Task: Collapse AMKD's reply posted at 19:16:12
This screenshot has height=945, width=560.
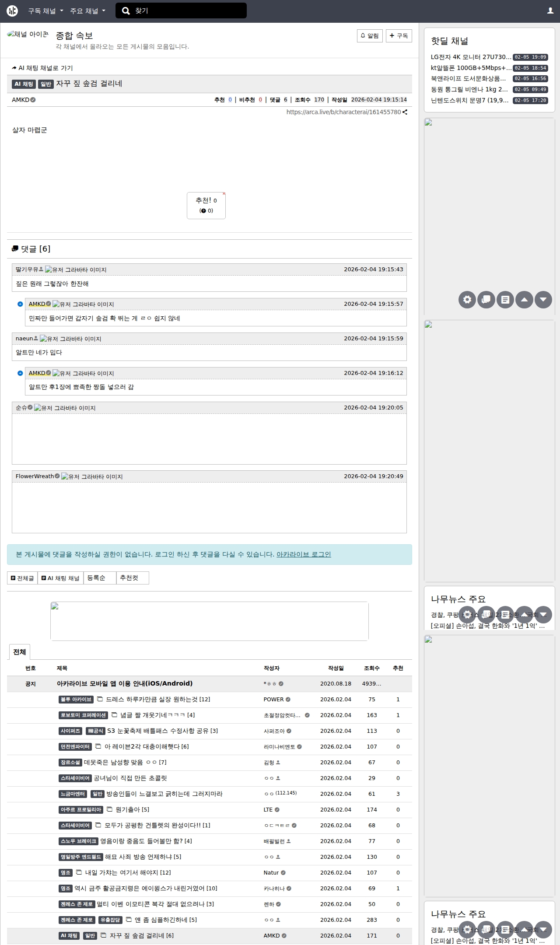Action: click(20, 373)
